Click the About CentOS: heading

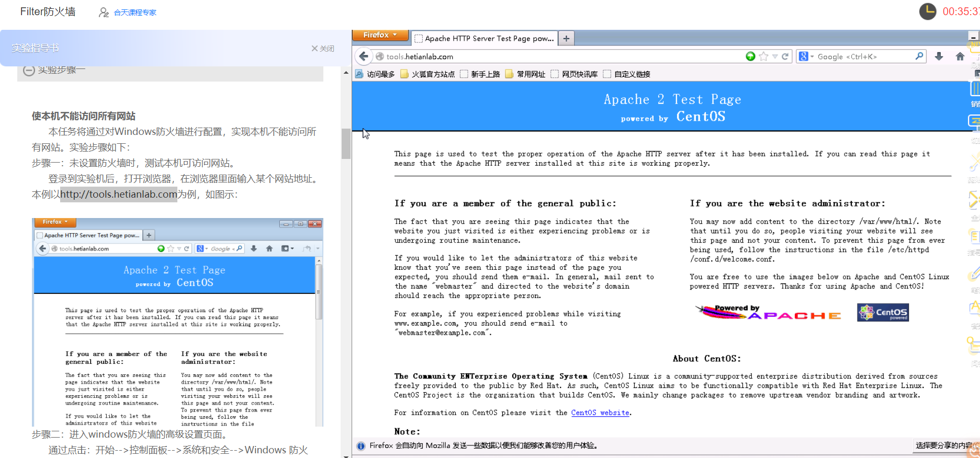tap(707, 358)
